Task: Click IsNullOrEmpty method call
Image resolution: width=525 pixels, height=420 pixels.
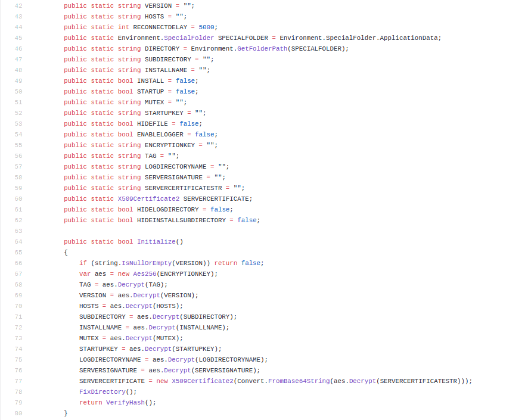Action: tap(147, 263)
